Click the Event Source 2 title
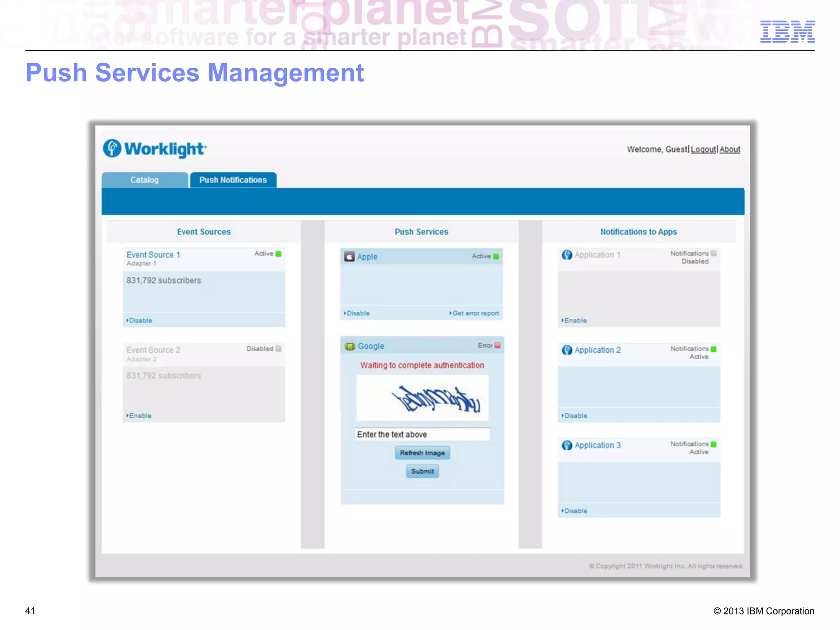The height and width of the screenshot is (630, 840). (153, 350)
